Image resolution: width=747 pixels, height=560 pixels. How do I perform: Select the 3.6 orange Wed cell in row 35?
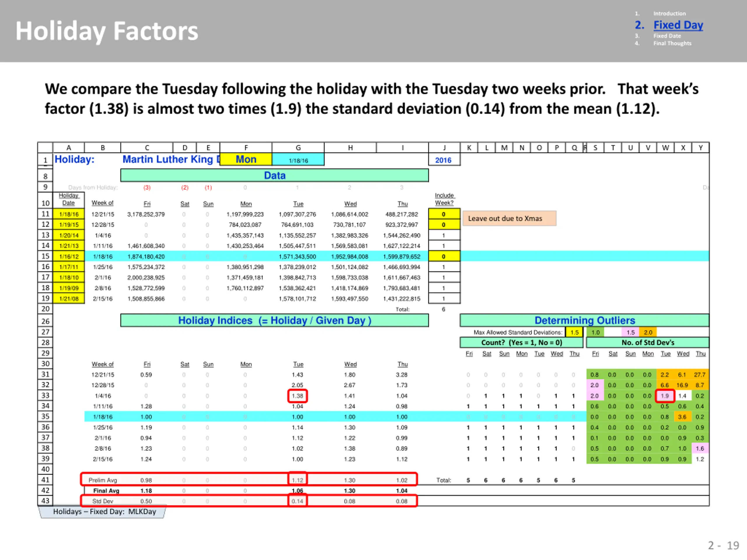(x=682, y=417)
